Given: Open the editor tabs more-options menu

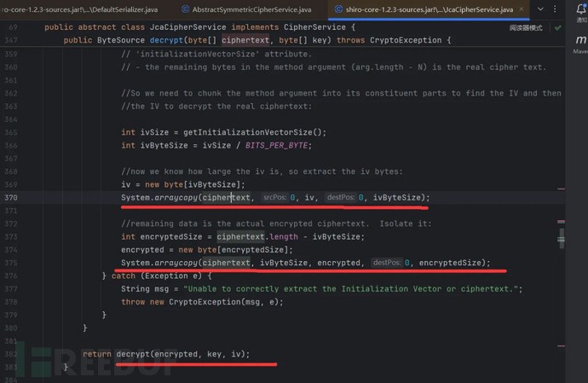Looking at the screenshot, I should (556, 9).
